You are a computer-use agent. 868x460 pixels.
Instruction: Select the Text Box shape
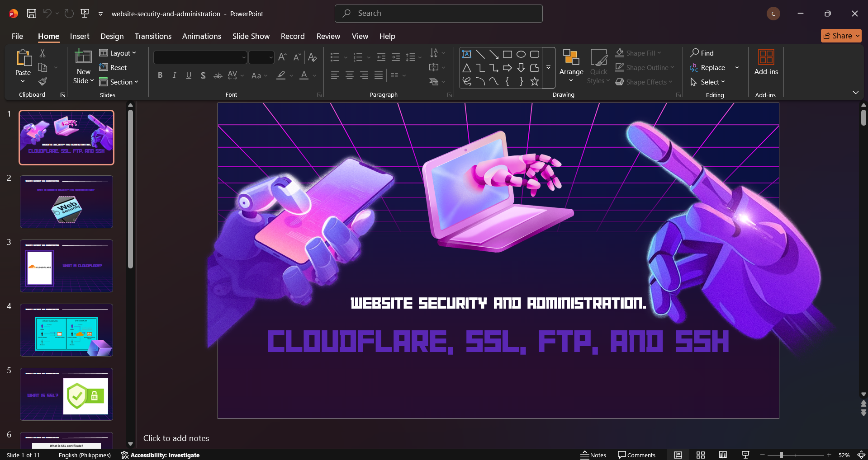[x=467, y=54]
